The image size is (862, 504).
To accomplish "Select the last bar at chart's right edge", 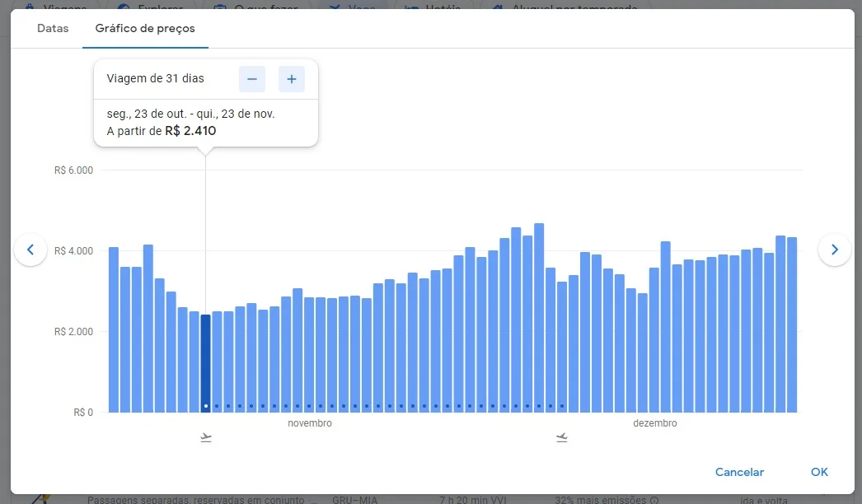I will 792,324.
